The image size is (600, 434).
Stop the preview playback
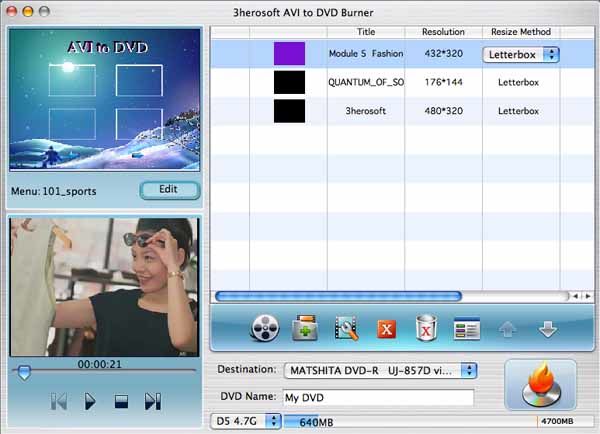[121, 401]
